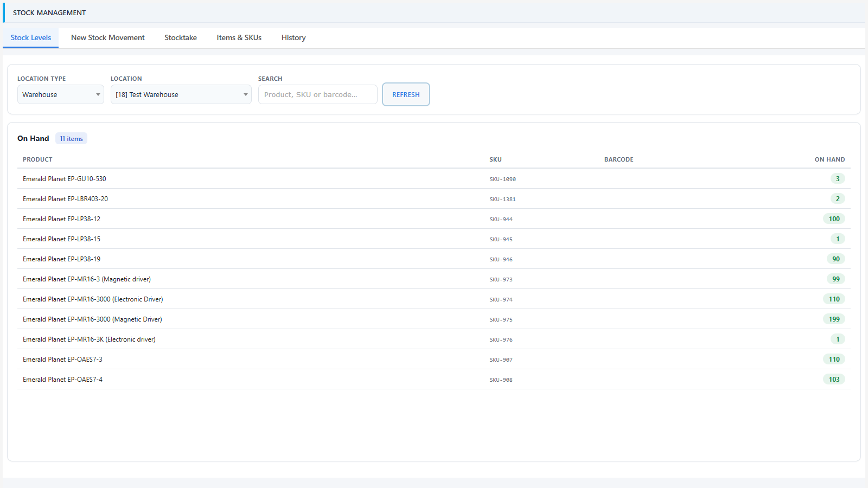Go to the Items & SKUs tab
This screenshot has height=488, width=868.
point(239,37)
